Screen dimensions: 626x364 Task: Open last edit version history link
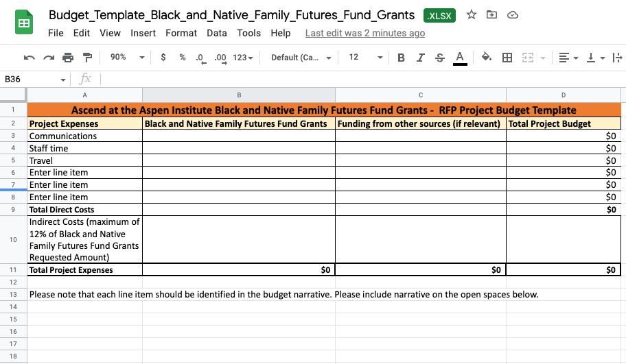[365, 33]
